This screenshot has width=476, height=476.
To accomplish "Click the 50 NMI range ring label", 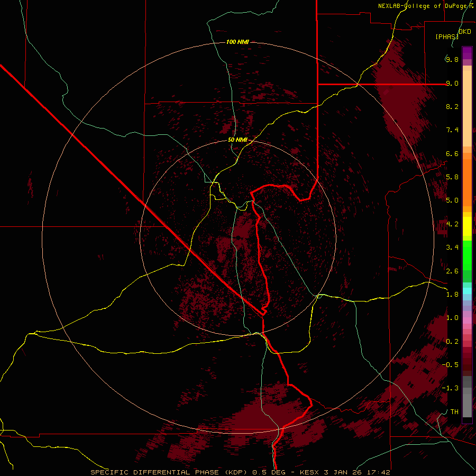I will (237, 140).
